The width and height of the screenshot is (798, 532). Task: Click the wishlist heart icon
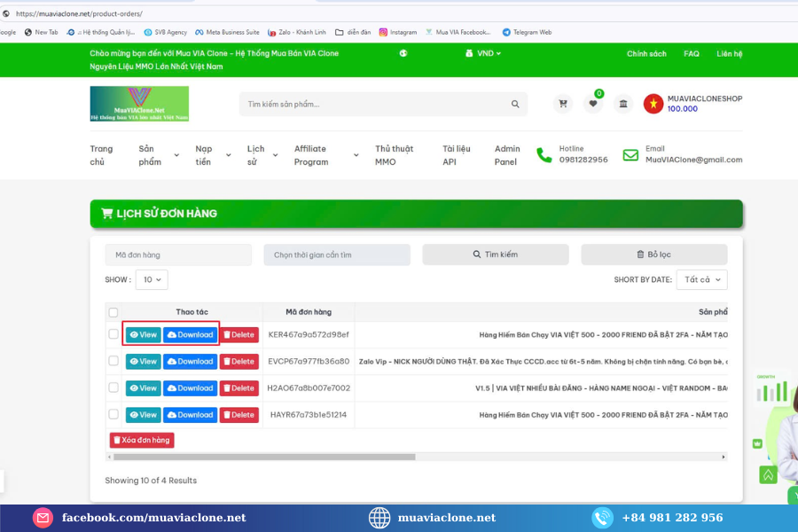[592, 104]
